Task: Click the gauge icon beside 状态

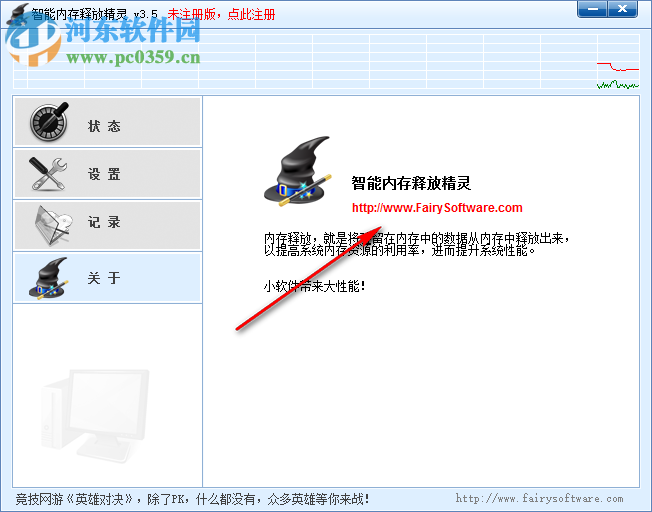Action: [x=49, y=121]
